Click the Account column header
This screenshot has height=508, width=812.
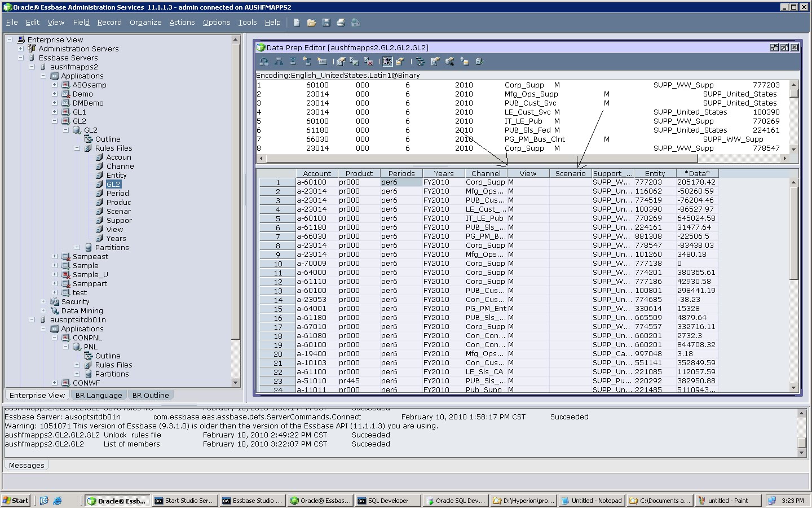click(317, 173)
